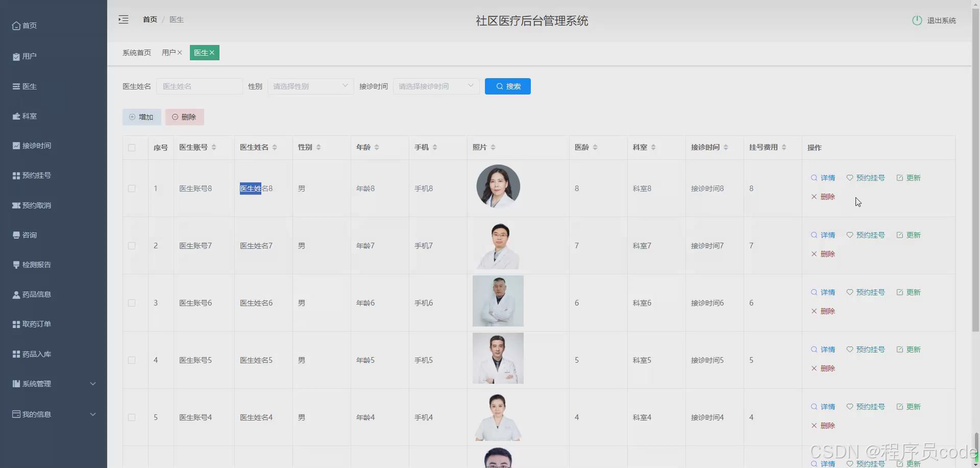This screenshot has width=980, height=468.
Task: Click 删除 for 医生账号6 row
Action: click(x=823, y=311)
